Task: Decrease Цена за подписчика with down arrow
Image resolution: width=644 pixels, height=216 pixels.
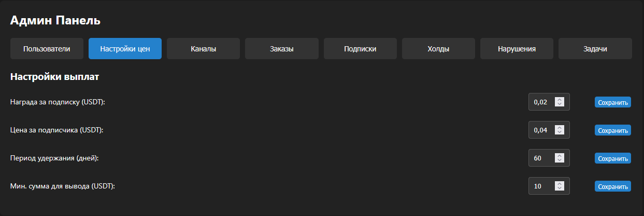Action: coord(559,132)
